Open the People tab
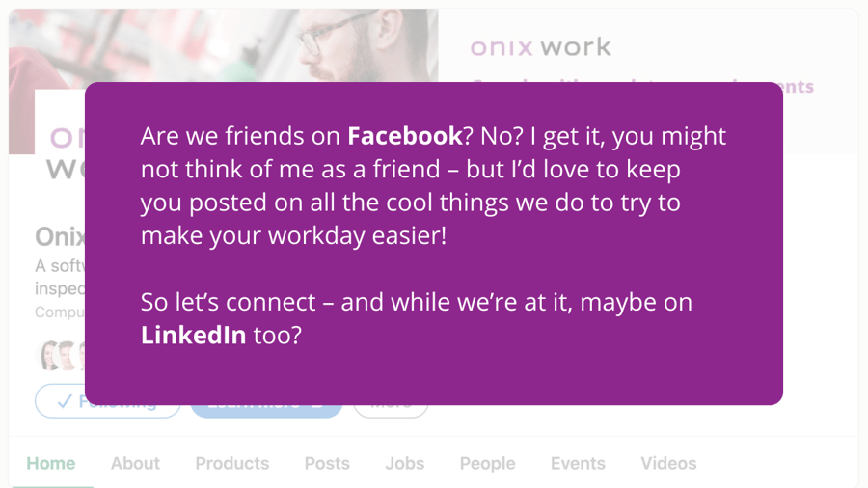Screen dimensions: 868x488 point(487,463)
